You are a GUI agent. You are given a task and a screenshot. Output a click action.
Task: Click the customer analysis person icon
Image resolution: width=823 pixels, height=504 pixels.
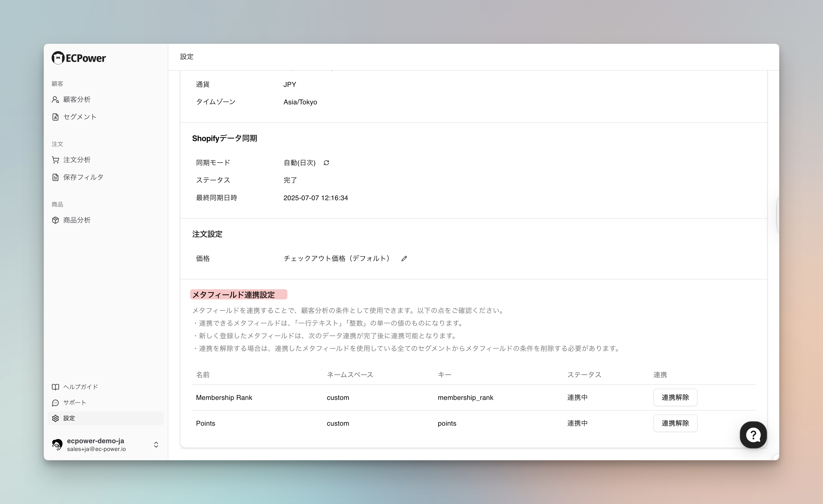coord(55,99)
